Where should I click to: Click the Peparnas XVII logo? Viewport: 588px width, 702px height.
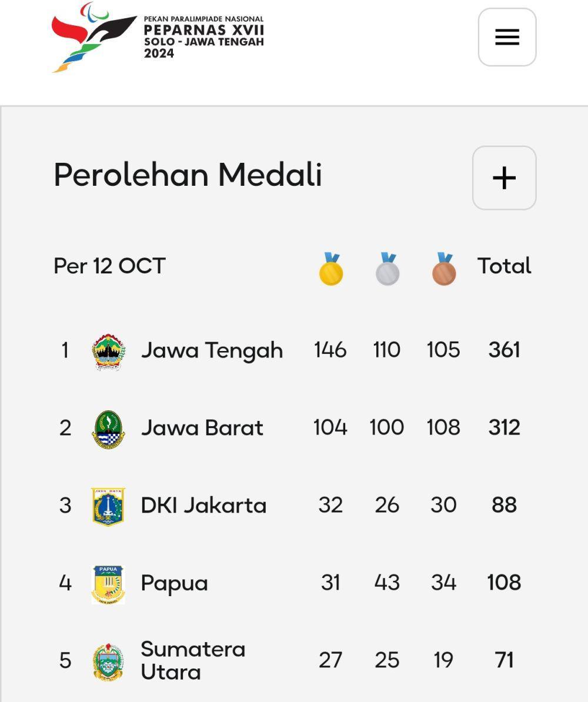[x=158, y=37]
